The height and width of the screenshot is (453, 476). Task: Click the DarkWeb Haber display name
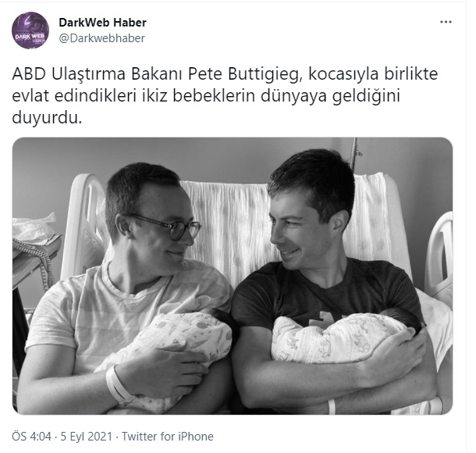[x=102, y=23]
